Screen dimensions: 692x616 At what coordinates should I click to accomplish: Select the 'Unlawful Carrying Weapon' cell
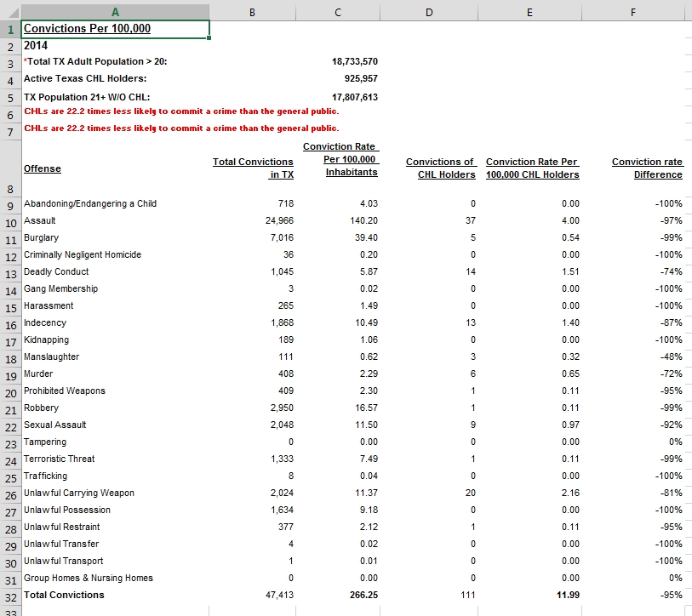[x=79, y=493]
